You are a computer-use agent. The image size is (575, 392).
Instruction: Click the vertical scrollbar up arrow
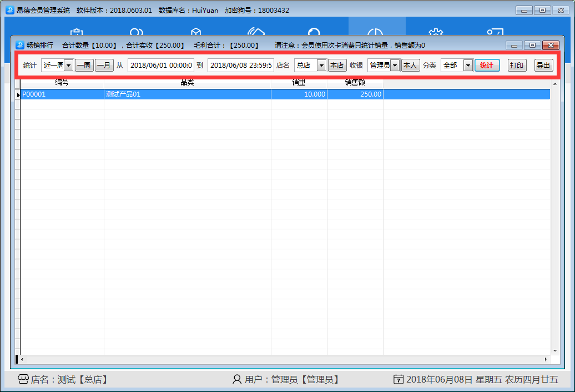tap(555, 84)
